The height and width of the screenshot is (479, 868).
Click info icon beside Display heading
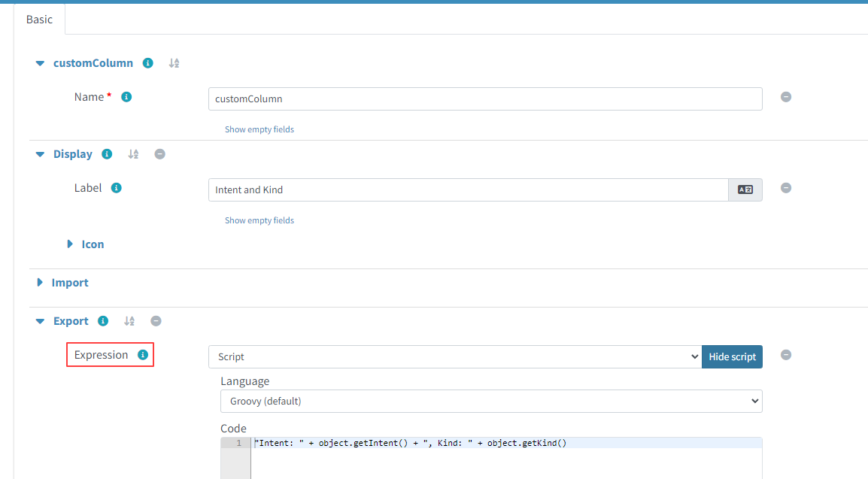107,154
